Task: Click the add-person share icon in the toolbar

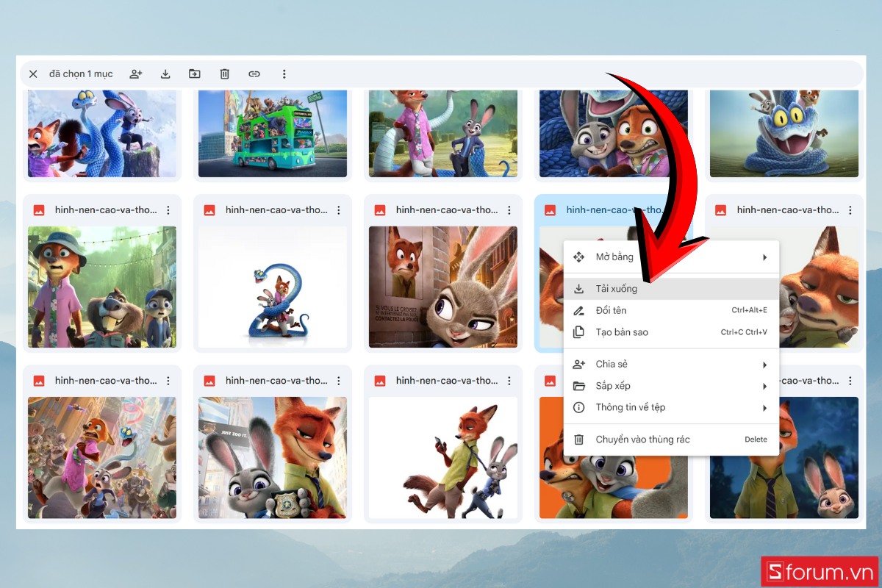Action: [x=135, y=73]
